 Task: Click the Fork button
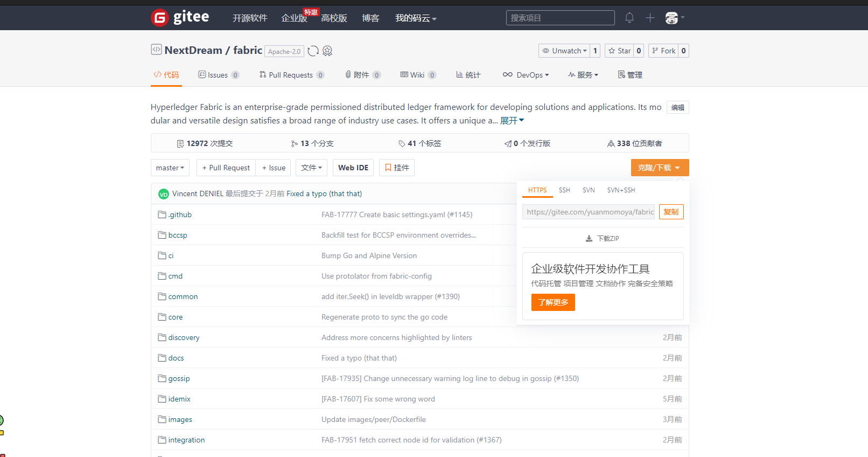pyautogui.click(x=663, y=51)
